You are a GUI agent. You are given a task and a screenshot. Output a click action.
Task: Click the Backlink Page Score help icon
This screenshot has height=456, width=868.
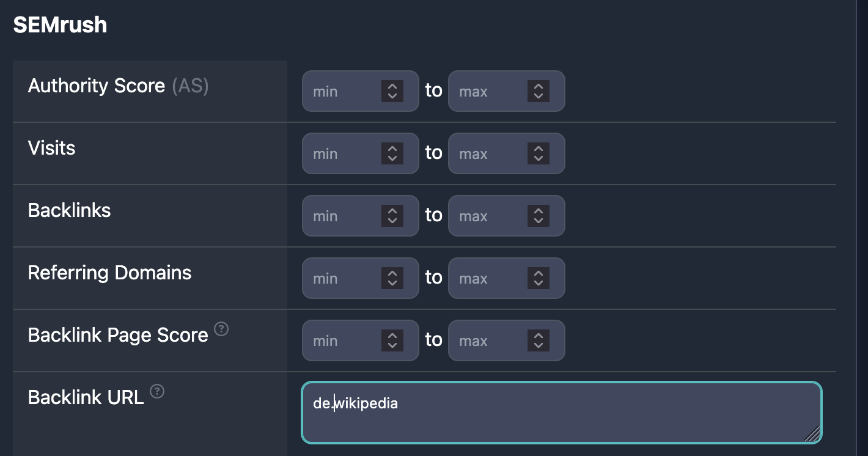pos(222,329)
